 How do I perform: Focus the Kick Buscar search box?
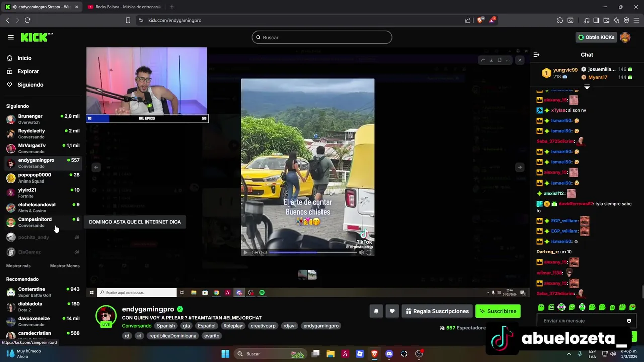[322, 37]
